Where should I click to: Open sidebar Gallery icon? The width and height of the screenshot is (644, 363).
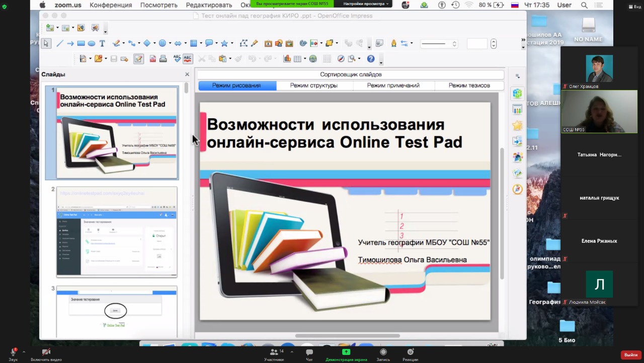(x=517, y=173)
